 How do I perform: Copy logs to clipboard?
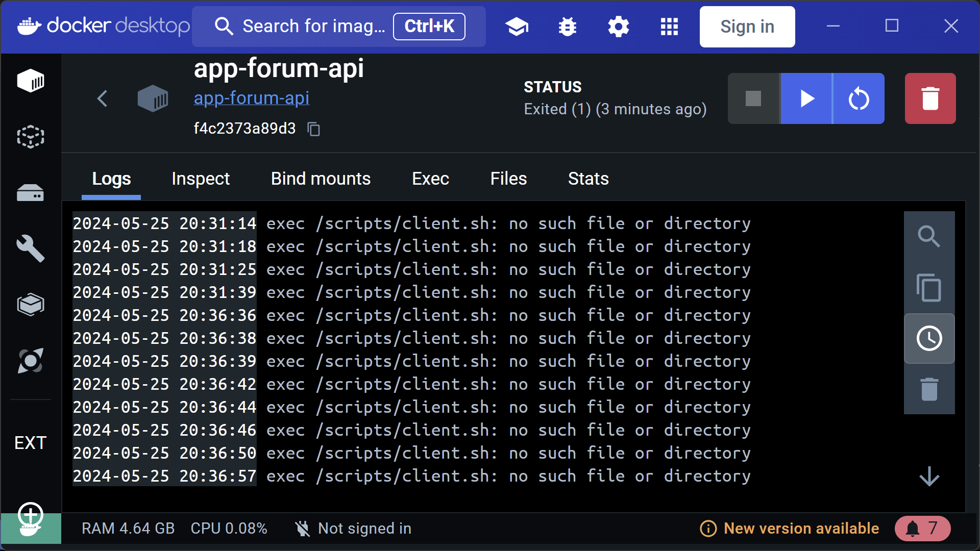(929, 288)
